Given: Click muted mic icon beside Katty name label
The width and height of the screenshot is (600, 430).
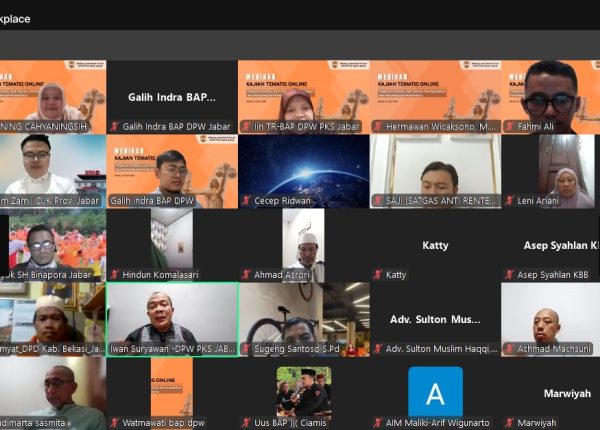Looking at the screenshot, I should click(378, 275).
